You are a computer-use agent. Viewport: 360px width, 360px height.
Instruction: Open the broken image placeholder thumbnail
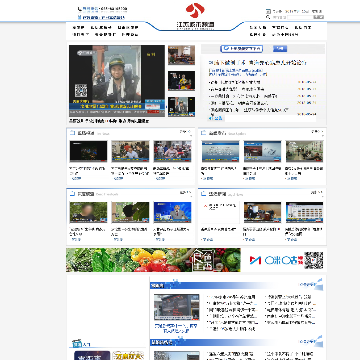tap(220, 212)
